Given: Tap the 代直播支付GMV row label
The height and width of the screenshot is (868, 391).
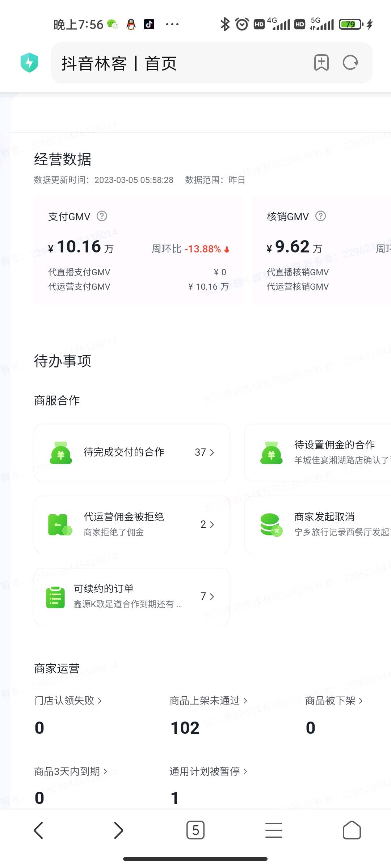Looking at the screenshot, I should pyautogui.click(x=79, y=272).
